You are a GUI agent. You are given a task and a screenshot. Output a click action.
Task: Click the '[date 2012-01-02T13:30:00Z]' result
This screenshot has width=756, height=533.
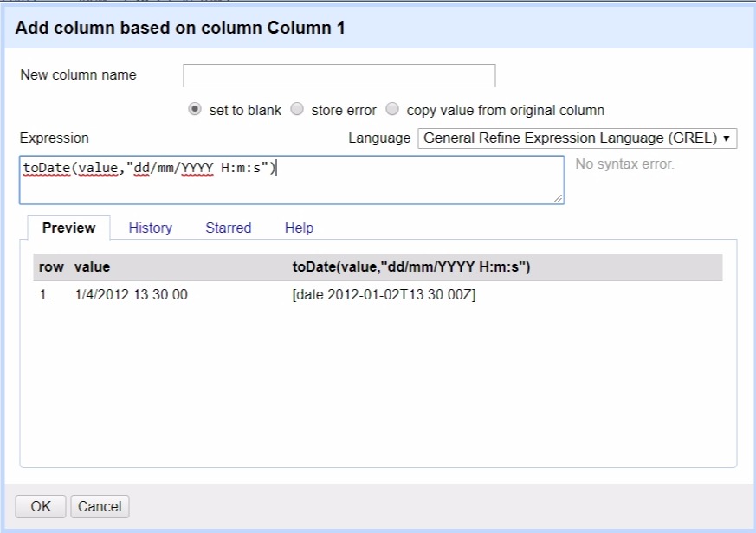coord(384,294)
